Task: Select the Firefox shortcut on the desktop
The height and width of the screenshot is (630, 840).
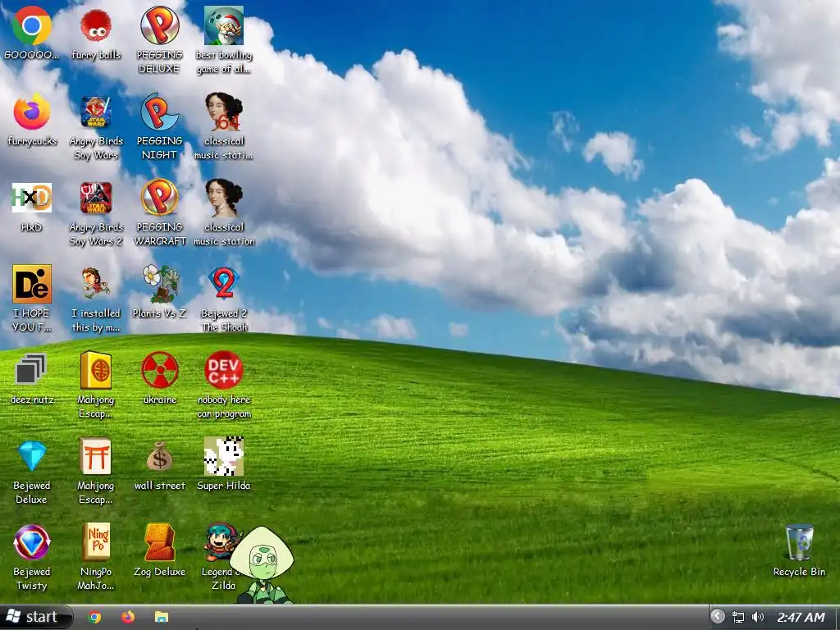Action: (x=32, y=112)
